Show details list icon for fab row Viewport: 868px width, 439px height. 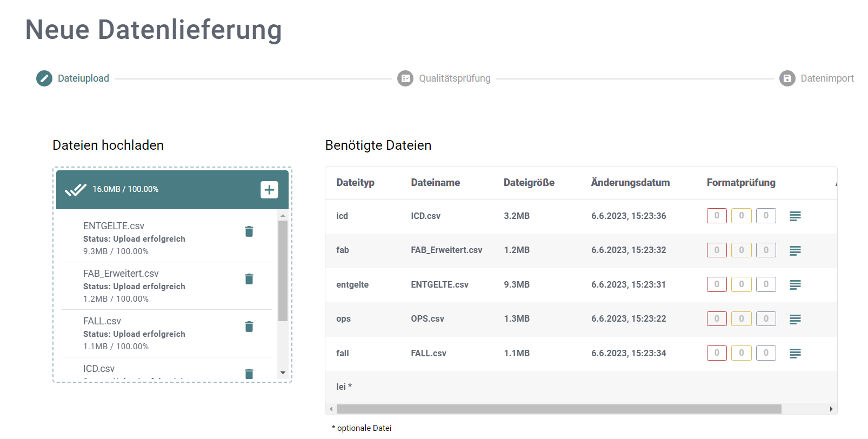click(x=795, y=250)
